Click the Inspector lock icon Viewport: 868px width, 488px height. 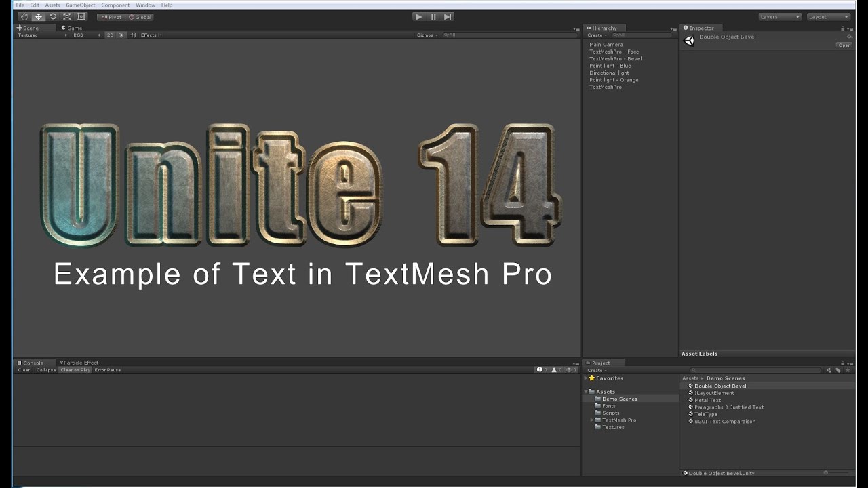843,28
